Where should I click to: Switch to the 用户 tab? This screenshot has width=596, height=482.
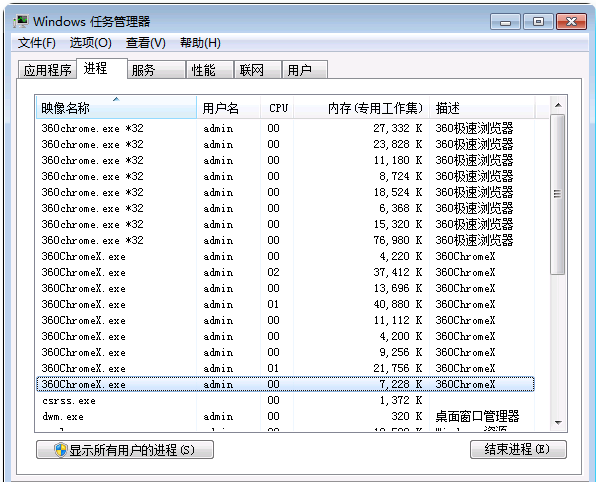(x=305, y=70)
